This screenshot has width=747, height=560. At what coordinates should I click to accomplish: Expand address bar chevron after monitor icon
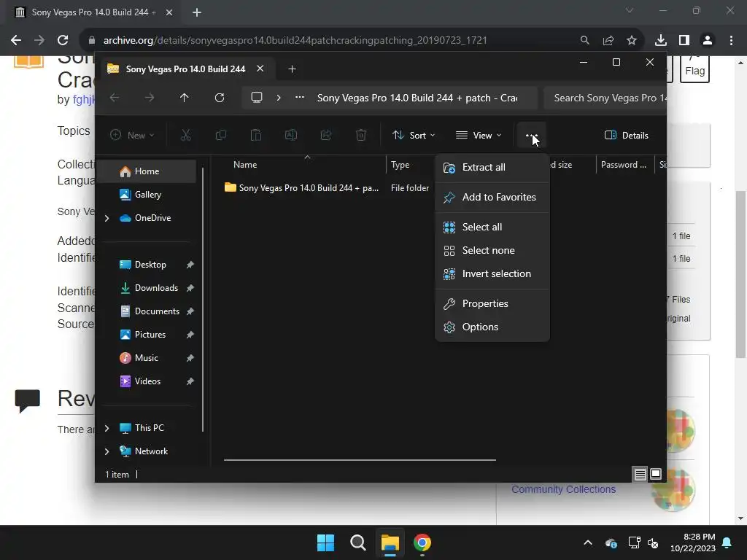point(279,98)
